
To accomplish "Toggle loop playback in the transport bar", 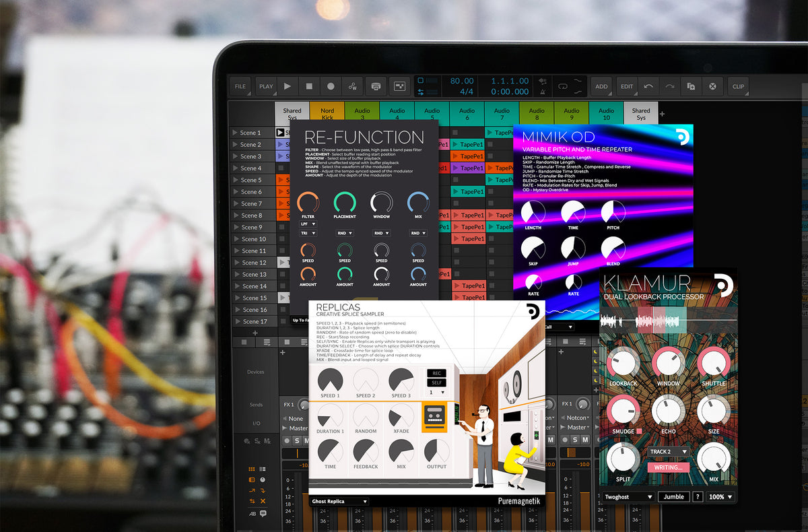I will pyautogui.click(x=564, y=86).
